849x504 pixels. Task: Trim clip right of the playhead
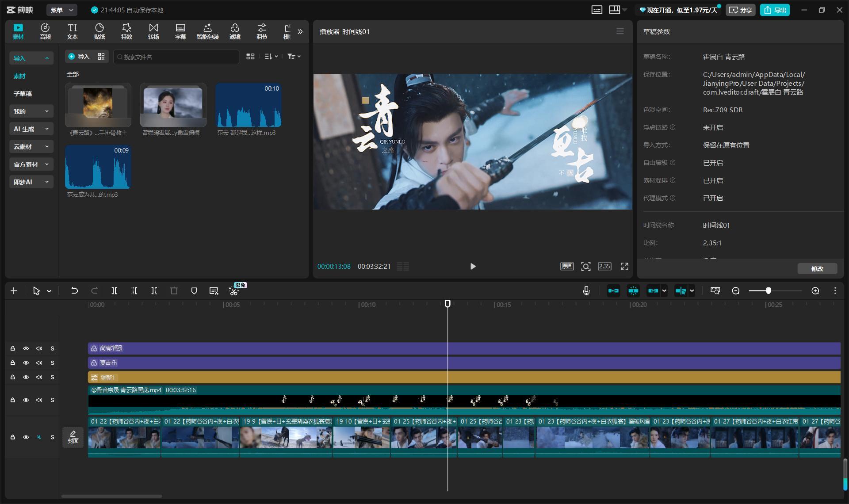[x=154, y=290]
